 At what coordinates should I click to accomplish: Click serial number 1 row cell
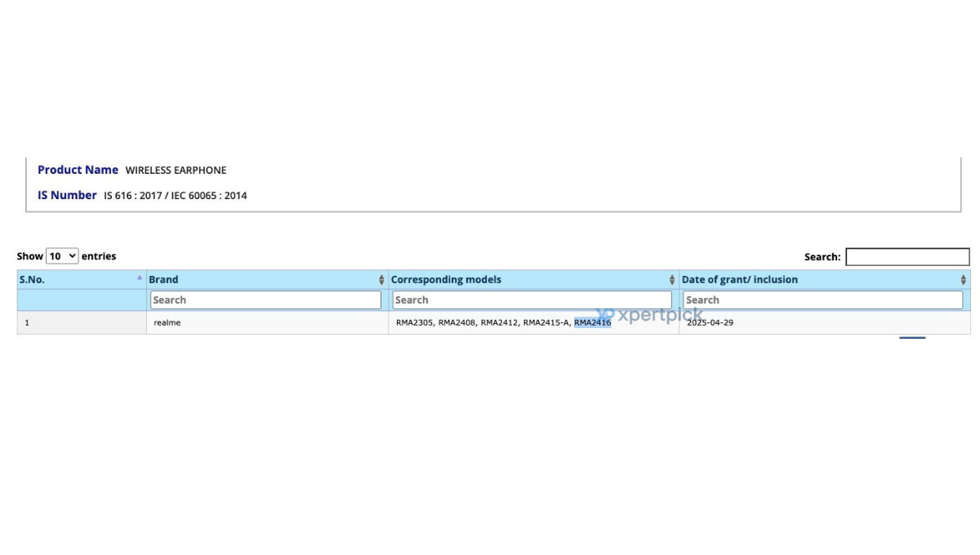(82, 322)
